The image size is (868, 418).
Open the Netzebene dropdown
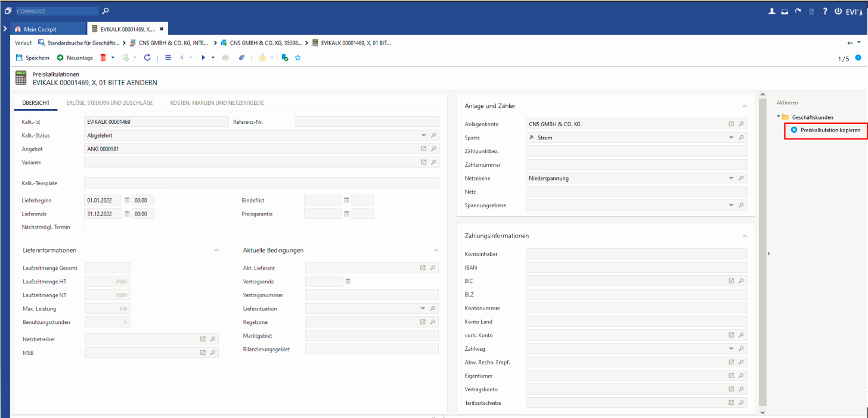[731, 178]
